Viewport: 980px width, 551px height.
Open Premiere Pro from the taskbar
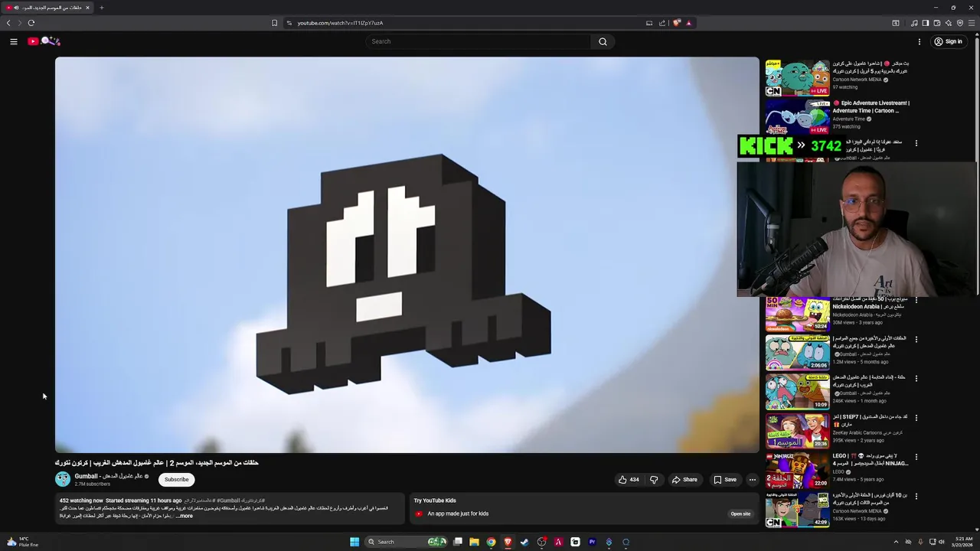(x=592, y=542)
